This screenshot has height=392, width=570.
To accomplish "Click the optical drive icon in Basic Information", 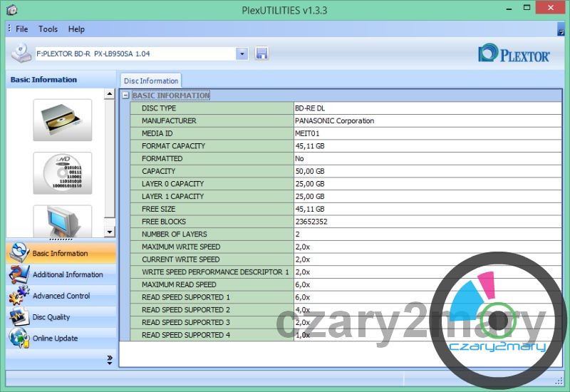I will [62, 120].
